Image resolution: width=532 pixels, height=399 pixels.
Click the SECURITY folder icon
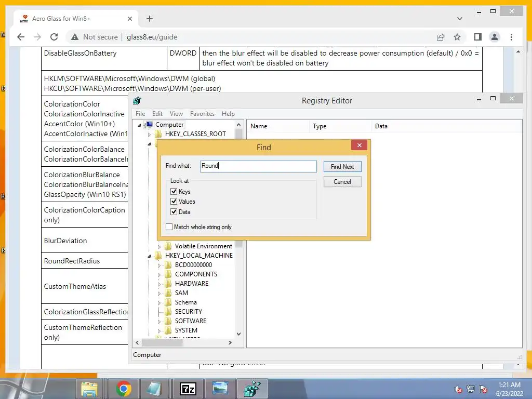coord(168,312)
